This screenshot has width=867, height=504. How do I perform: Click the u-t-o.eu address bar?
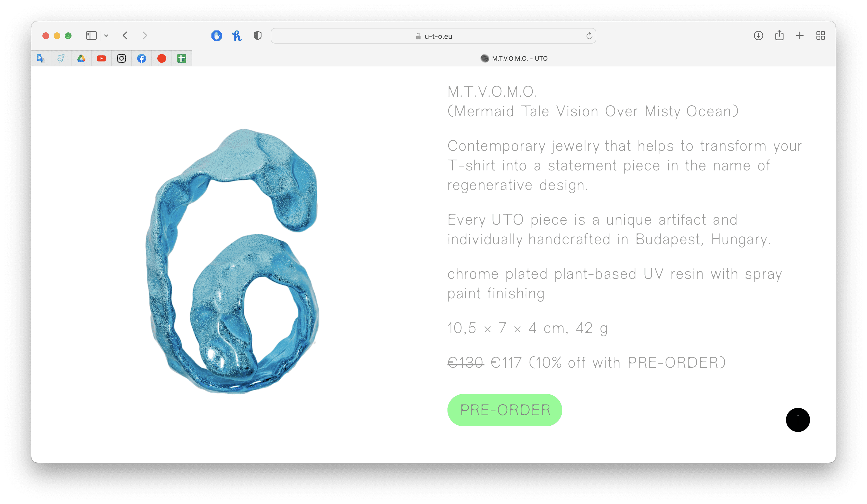tap(433, 36)
